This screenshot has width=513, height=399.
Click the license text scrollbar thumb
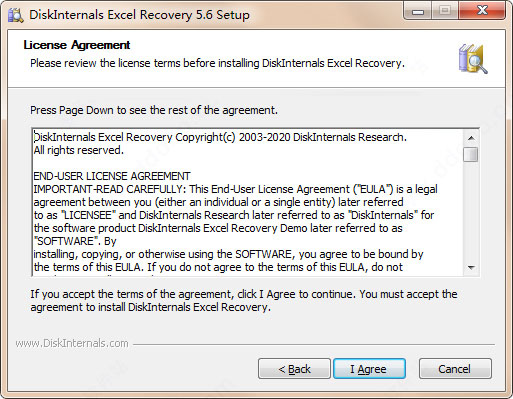coord(471,154)
